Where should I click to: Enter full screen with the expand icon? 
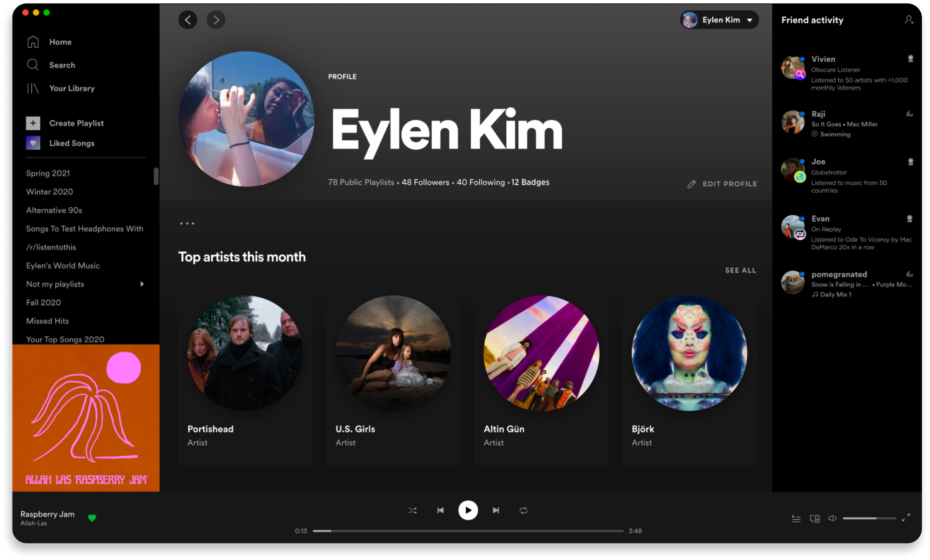pyautogui.click(x=906, y=518)
